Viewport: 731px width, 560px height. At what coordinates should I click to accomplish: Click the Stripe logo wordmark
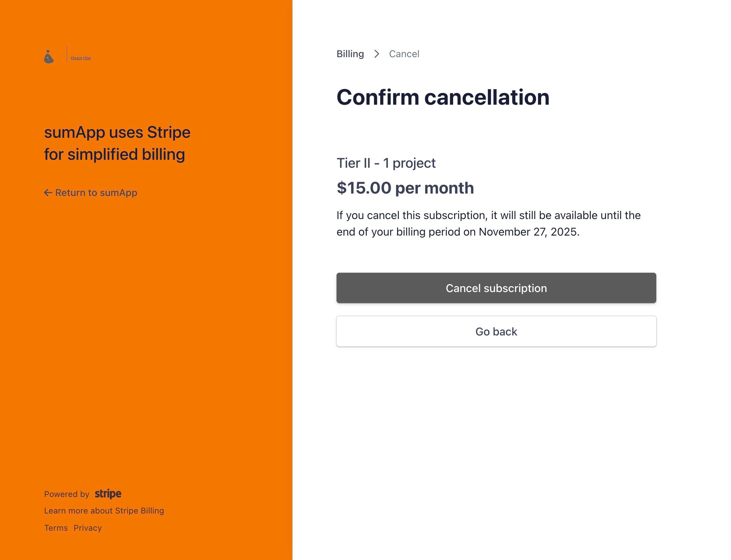(108, 494)
